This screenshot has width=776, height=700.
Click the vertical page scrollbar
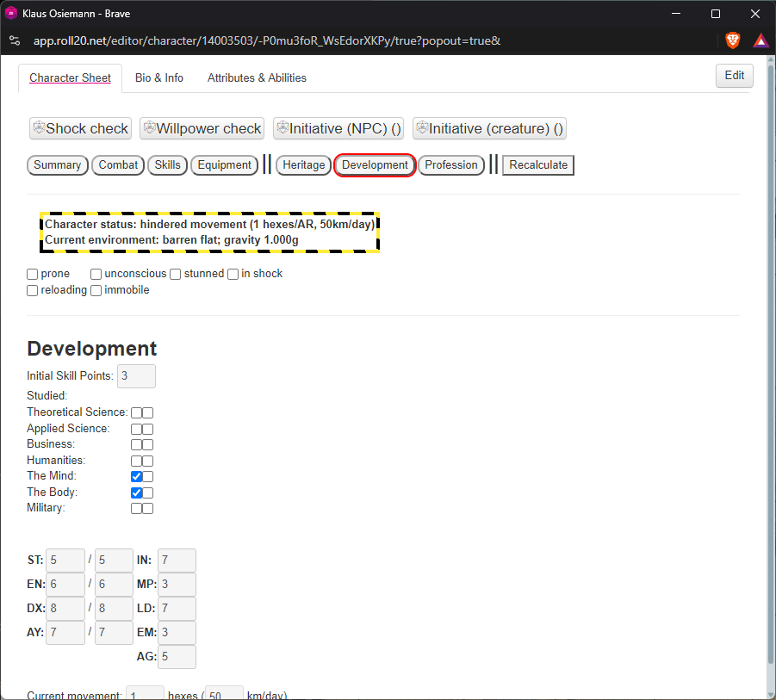pyautogui.click(x=771, y=376)
